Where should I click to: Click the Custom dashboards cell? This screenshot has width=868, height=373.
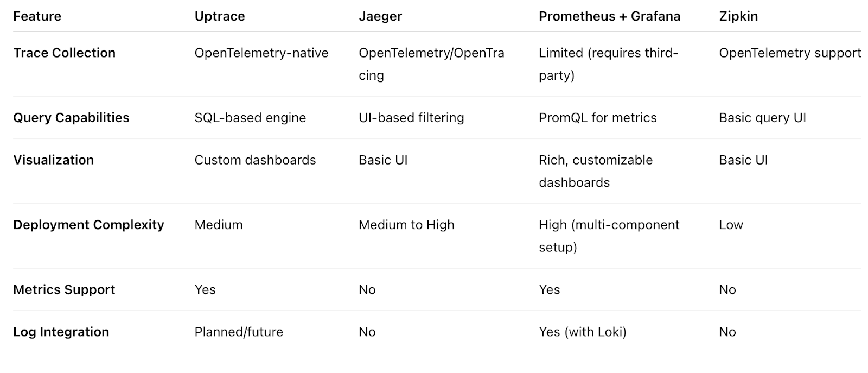[255, 160]
